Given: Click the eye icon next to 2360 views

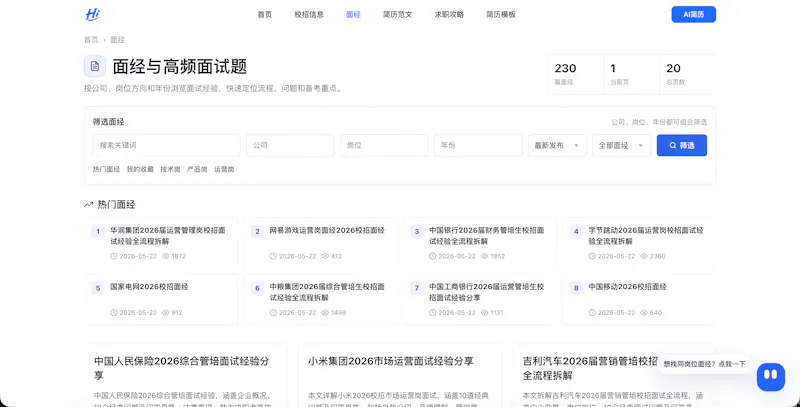Looking at the screenshot, I should (x=644, y=256).
